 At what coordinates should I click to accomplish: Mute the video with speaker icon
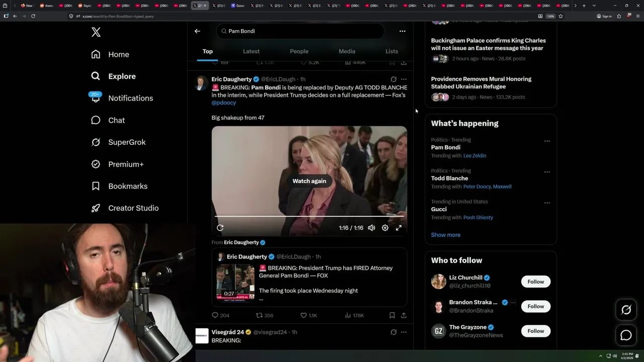point(371,228)
